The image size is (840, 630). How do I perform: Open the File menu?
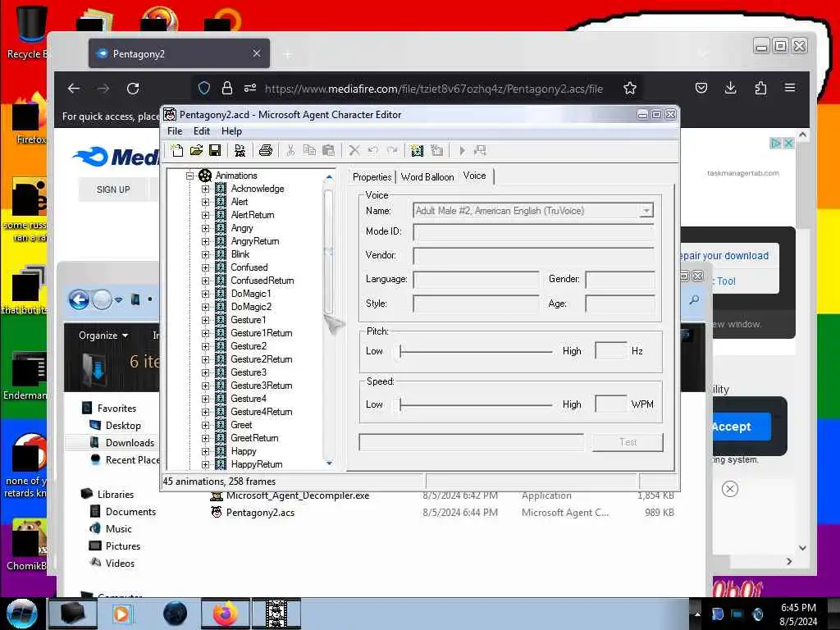click(x=175, y=131)
